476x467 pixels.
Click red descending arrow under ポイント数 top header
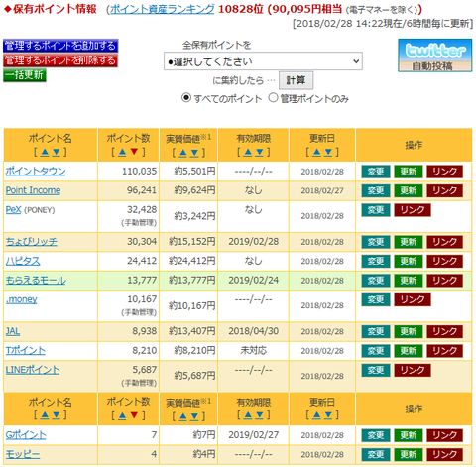coord(134,152)
